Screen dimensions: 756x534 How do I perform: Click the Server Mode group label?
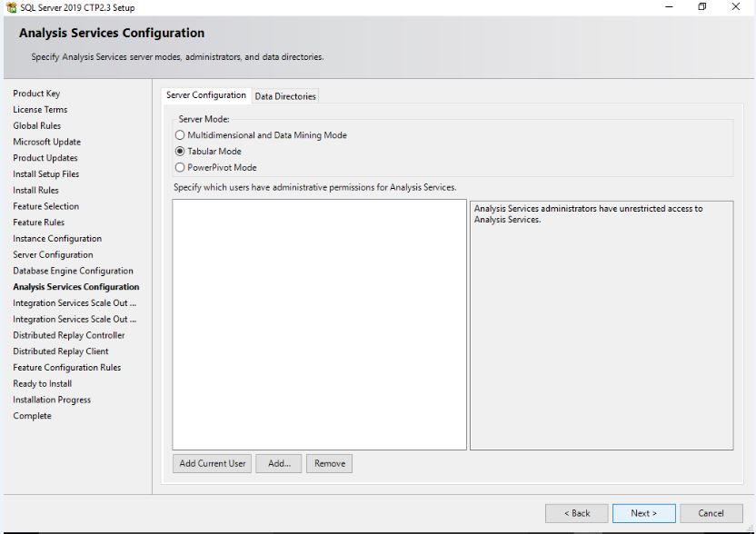204,119
